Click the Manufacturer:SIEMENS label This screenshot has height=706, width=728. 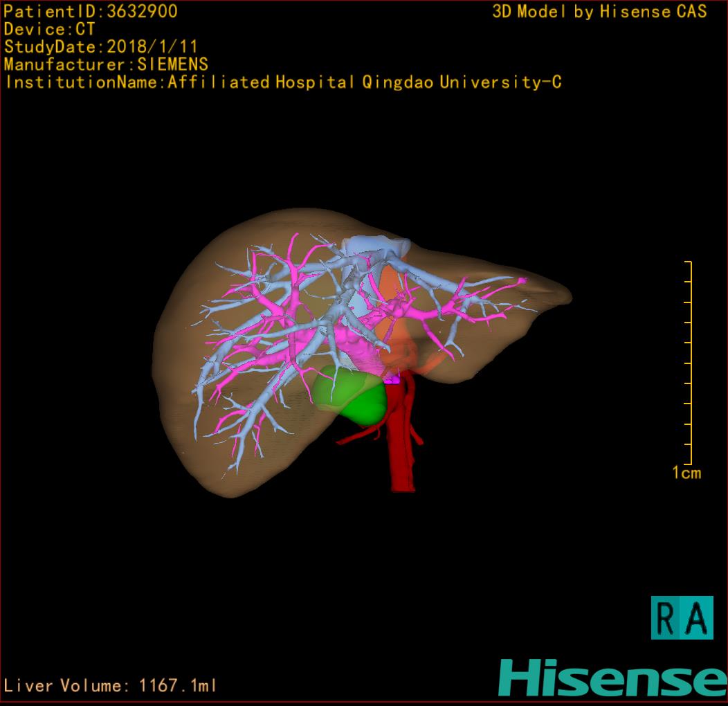click(106, 64)
